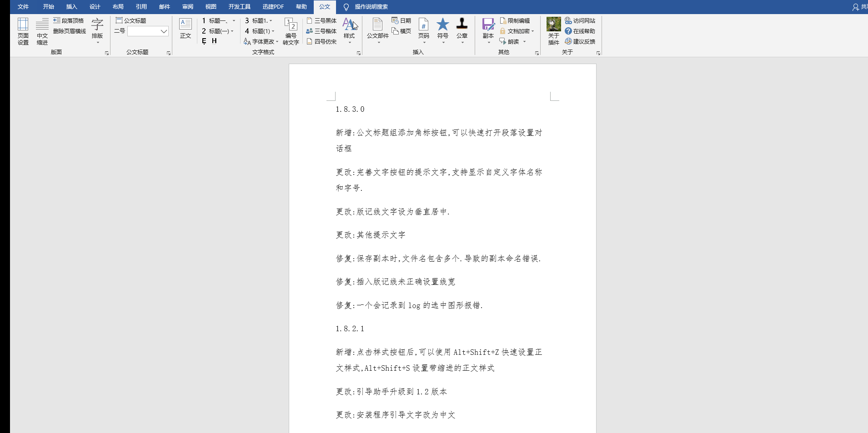Open the 文件 File tab
This screenshot has height=433, width=868.
pyautogui.click(x=23, y=7)
